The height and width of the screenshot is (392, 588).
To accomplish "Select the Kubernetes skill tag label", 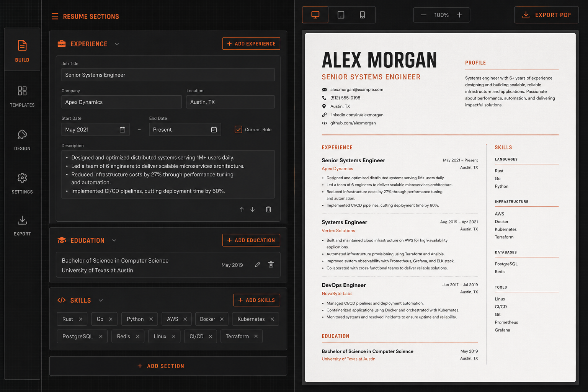I will pos(251,319).
